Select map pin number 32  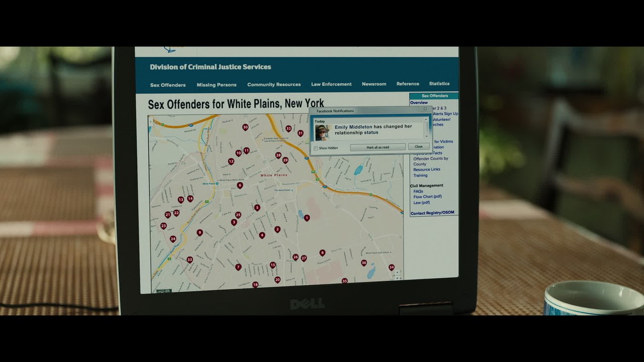[288, 129]
